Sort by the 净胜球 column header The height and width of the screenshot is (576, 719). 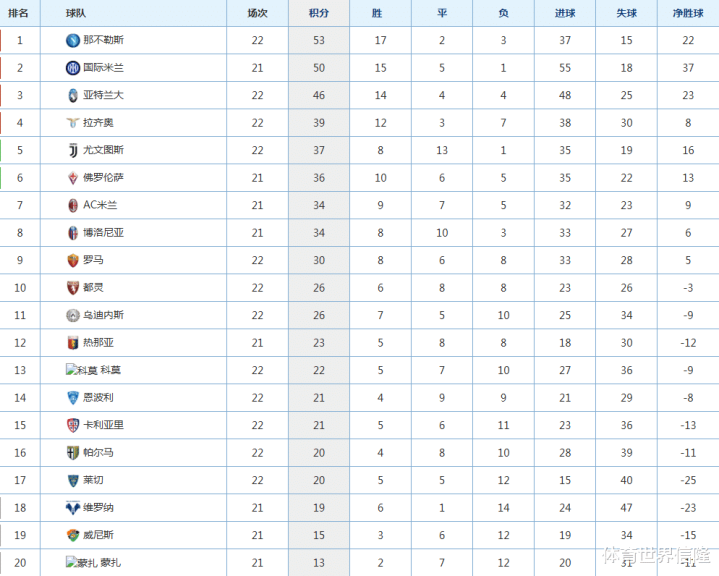coord(688,13)
